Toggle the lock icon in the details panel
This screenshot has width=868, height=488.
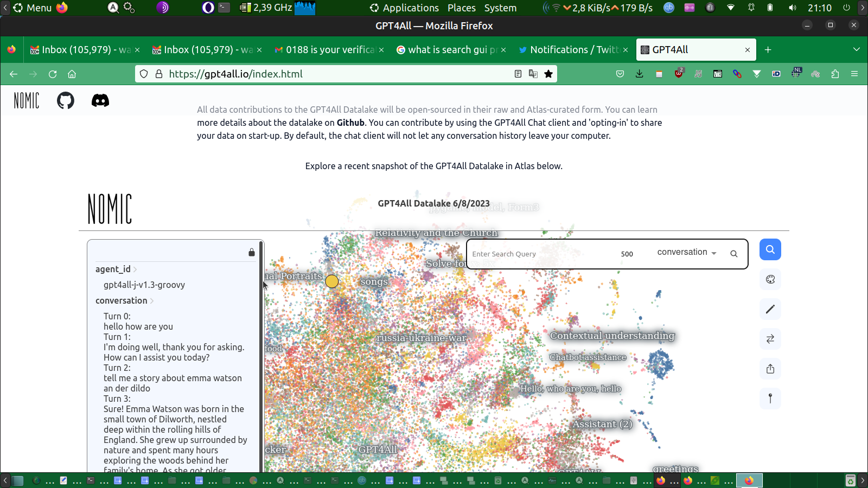[252, 252]
